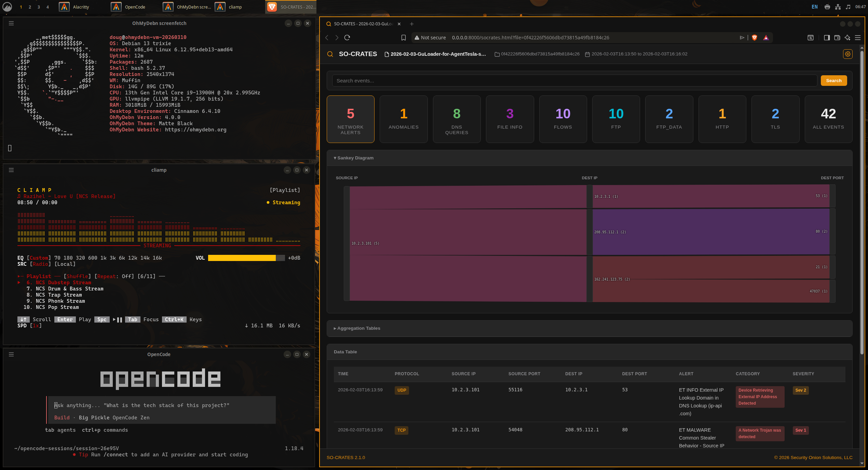Viewport: 868px width, 470px height.
Task: Open the network tray icon
Action: [x=838, y=7]
